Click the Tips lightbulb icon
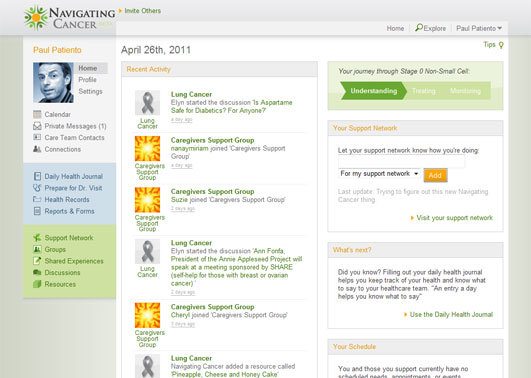The width and height of the screenshot is (531, 378). point(501,45)
